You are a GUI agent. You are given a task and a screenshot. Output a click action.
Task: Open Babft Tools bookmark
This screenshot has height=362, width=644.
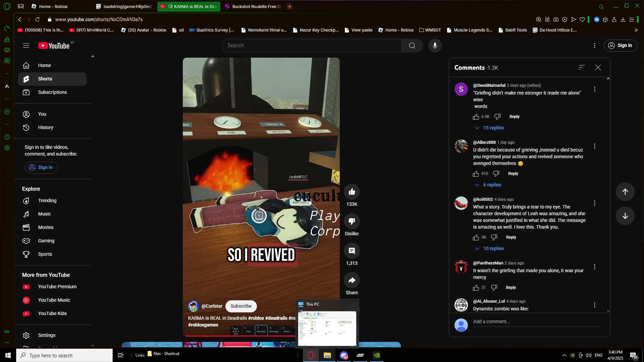513,30
